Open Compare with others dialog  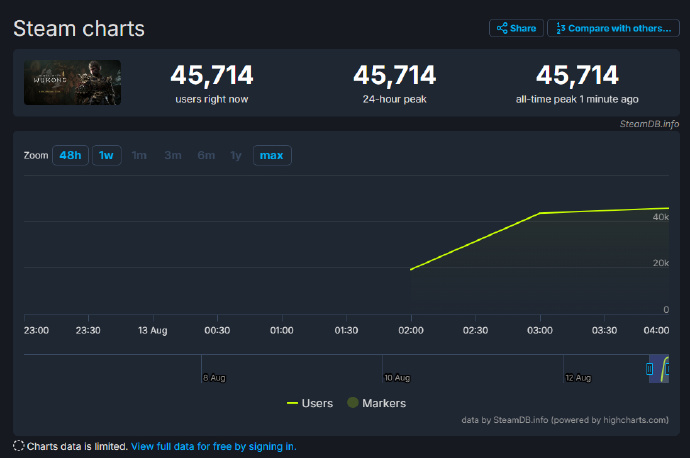tap(613, 29)
